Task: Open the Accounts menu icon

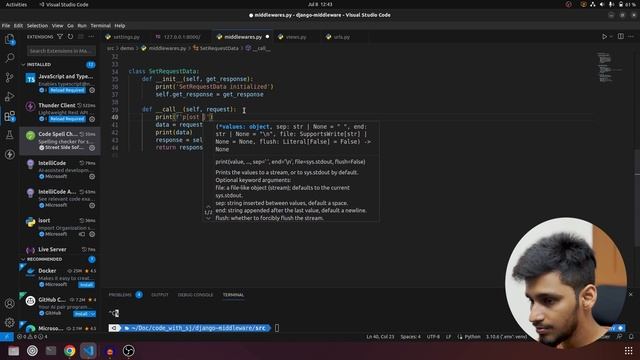Action: click(9, 303)
